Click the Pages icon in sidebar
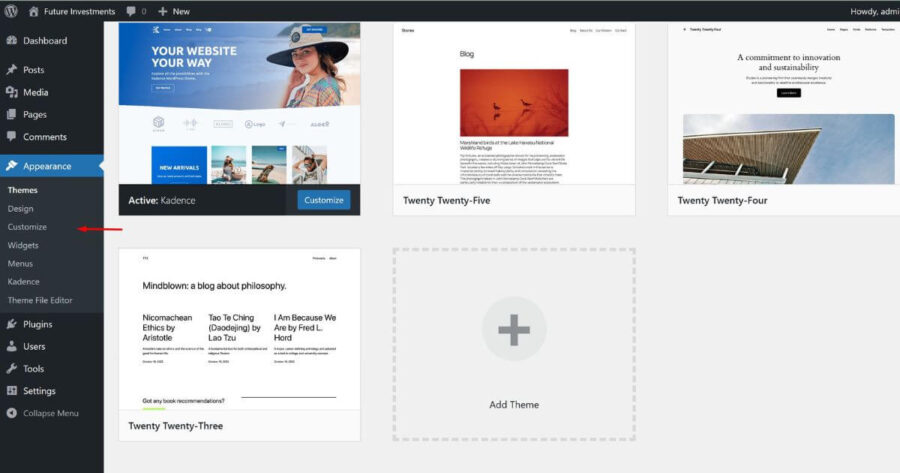 11,114
